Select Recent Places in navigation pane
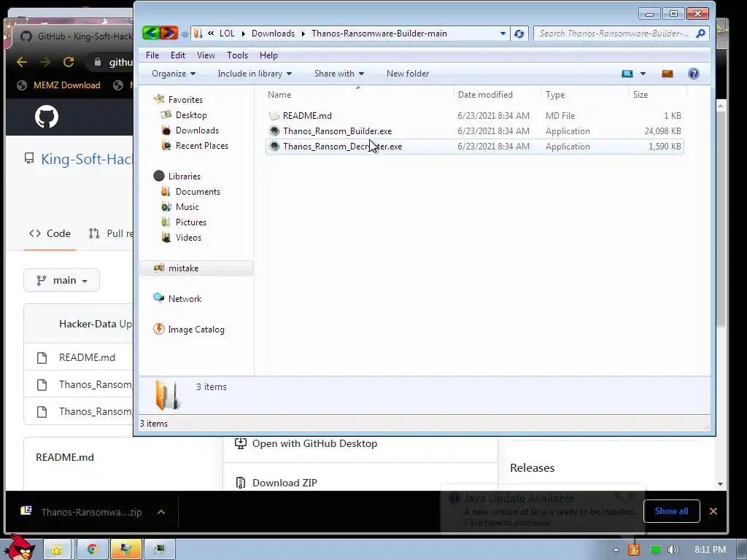747x560 pixels. point(201,146)
